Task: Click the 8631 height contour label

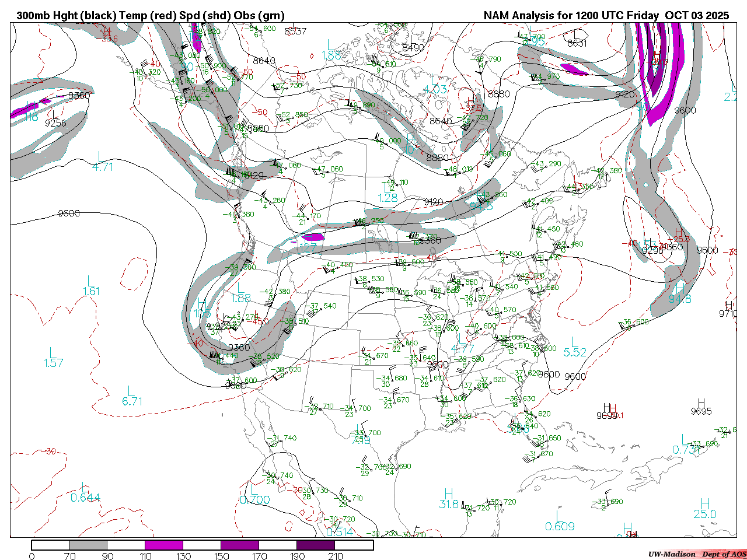Action: (x=577, y=43)
